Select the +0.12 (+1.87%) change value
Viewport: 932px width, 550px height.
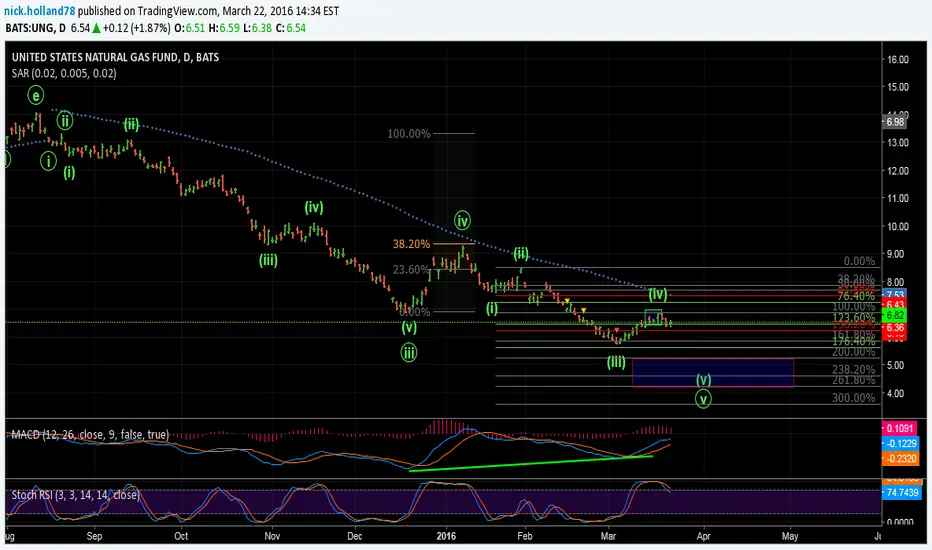[137, 28]
